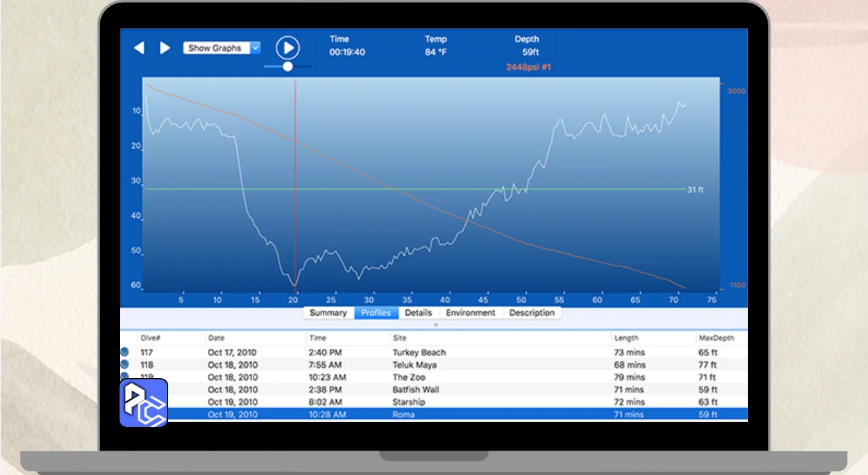Click the 84 °F temperature readout
The height and width of the screenshot is (475, 868).
click(436, 52)
